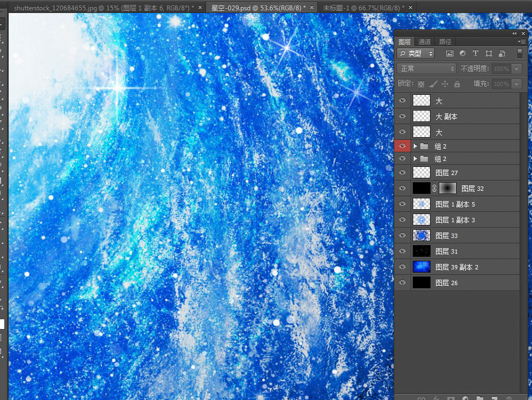Create new fill or adjustment layer icon

pyautogui.click(x=465, y=398)
